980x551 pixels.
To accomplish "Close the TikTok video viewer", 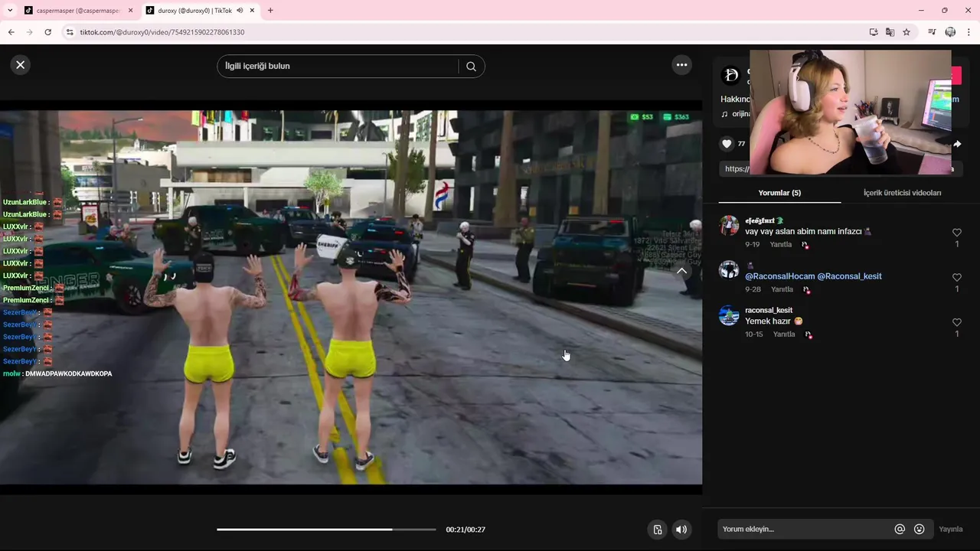I will pyautogui.click(x=21, y=65).
